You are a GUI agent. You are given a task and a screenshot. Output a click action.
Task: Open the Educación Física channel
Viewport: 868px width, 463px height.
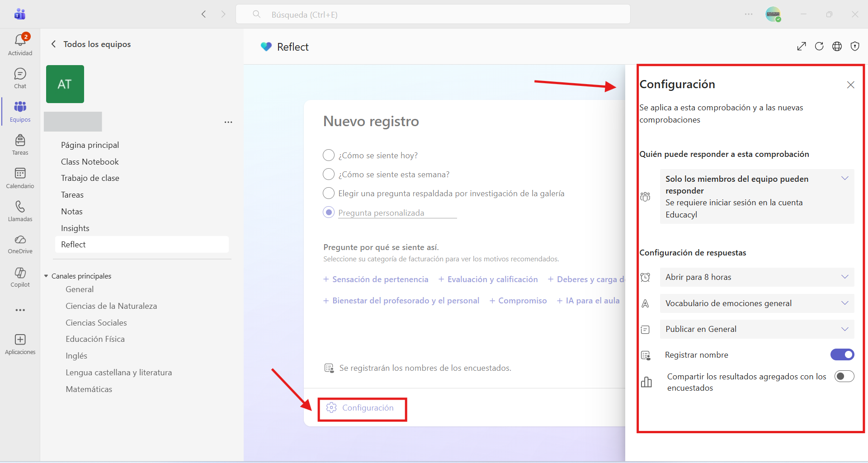(x=95, y=339)
